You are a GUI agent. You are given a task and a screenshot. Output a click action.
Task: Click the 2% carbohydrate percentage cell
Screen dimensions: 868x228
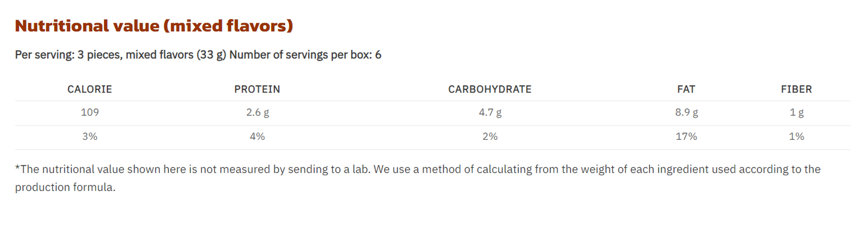(490, 137)
